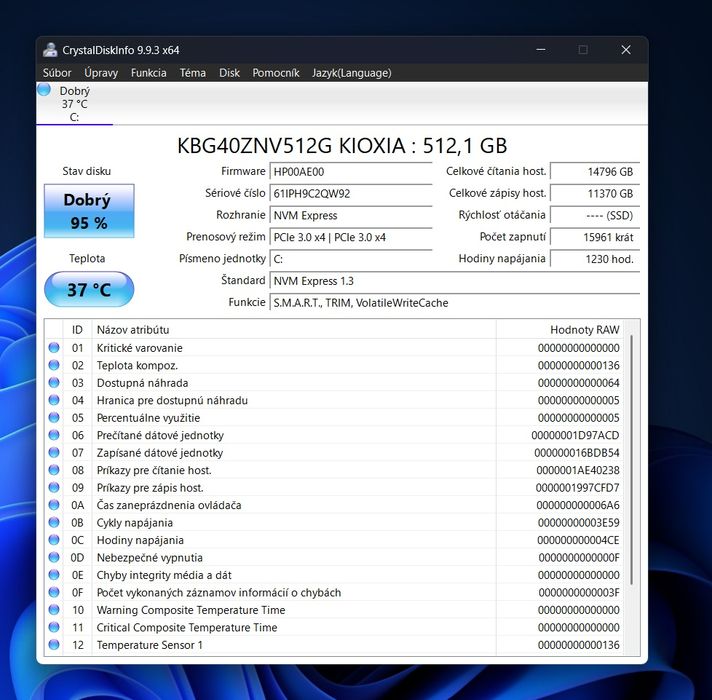The image size is (712, 700).
Task: Click status orb for Hodiny napájania row 0C
Action: pos(54,540)
